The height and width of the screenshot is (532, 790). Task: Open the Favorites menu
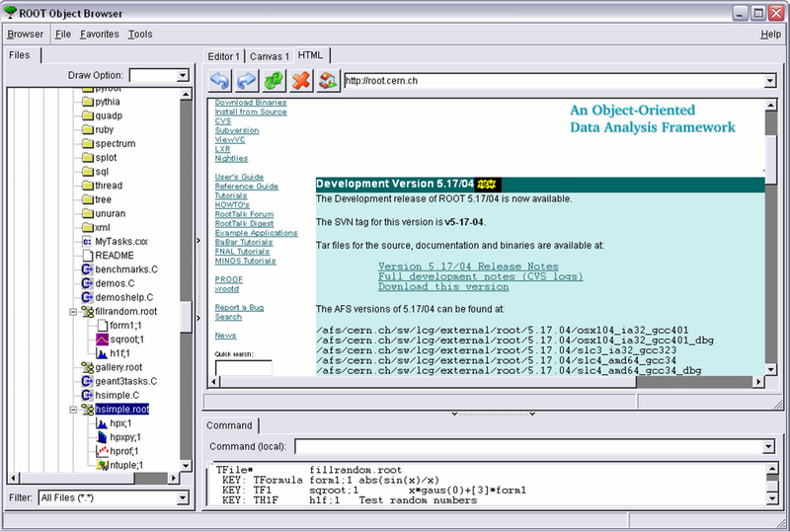tap(99, 34)
